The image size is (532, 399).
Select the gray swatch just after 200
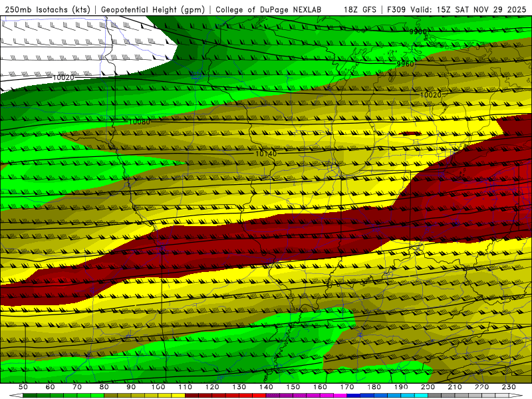(x=435, y=396)
